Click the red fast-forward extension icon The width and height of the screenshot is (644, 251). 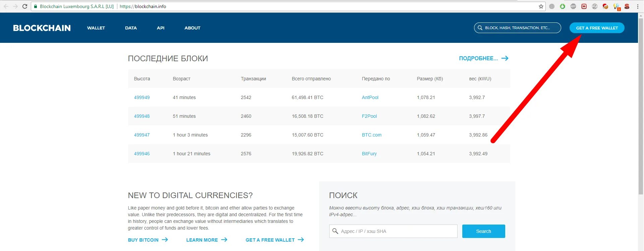[584, 6]
